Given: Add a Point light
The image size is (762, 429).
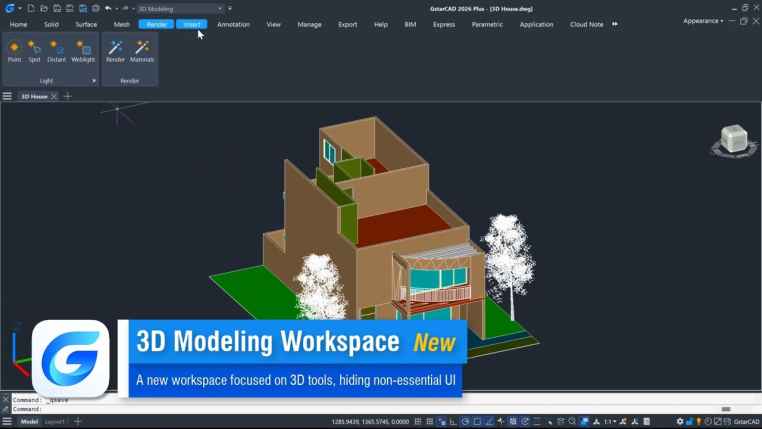Looking at the screenshot, I should click(14, 51).
